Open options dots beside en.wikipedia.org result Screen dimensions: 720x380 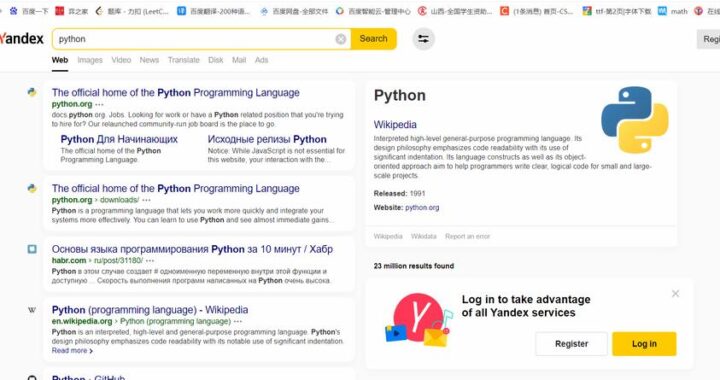(238, 321)
